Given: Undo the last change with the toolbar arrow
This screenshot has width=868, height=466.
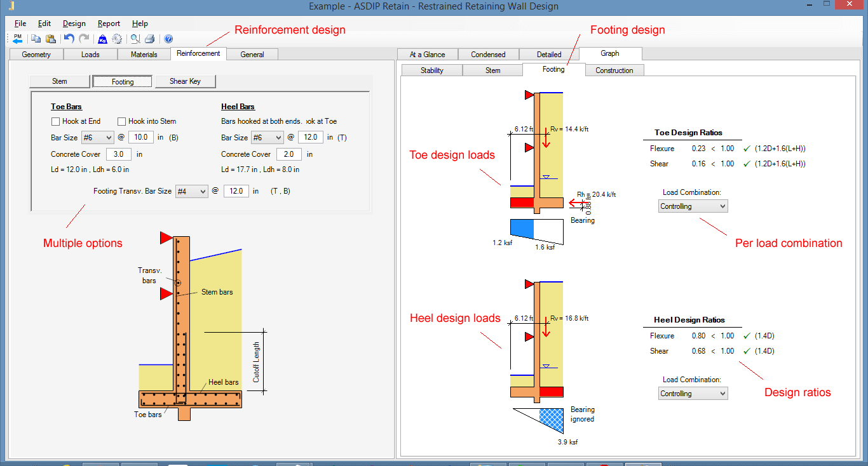Looking at the screenshot, I should (69, 39).
